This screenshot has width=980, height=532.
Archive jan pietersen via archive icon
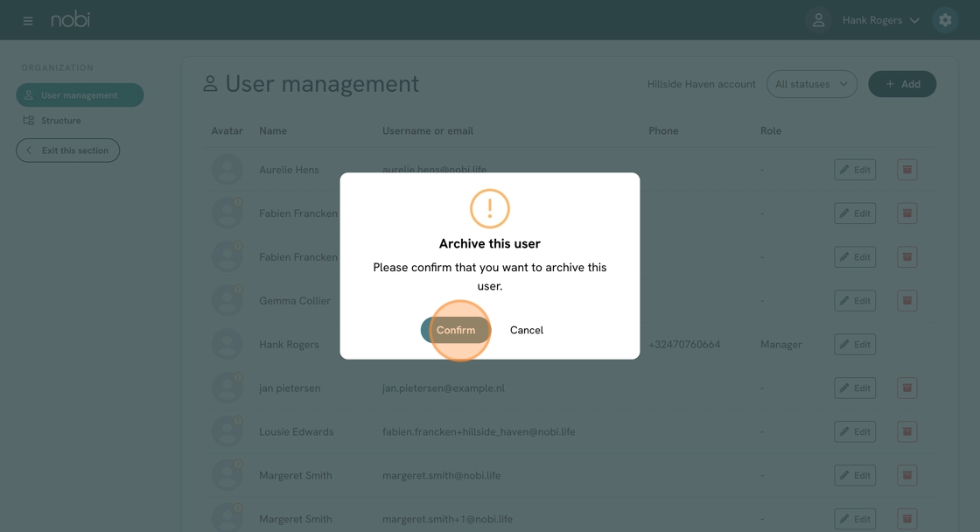click(906, 388)
